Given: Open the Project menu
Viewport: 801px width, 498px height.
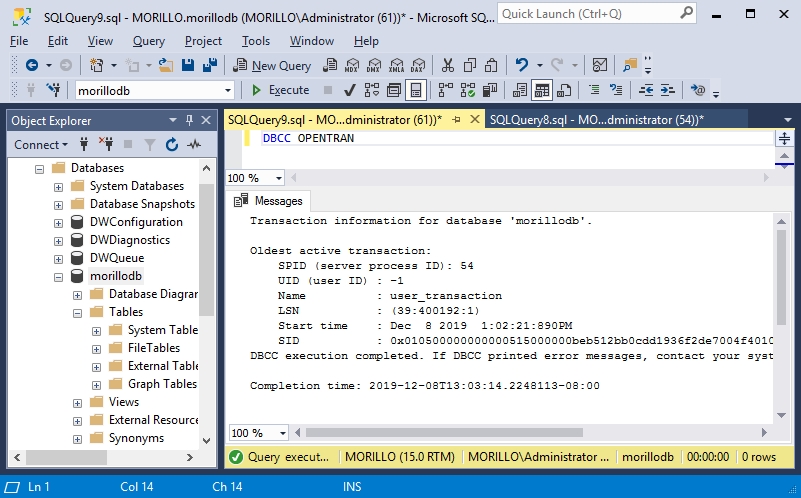Looking at the screenshot, I should [x=203, y=41].
